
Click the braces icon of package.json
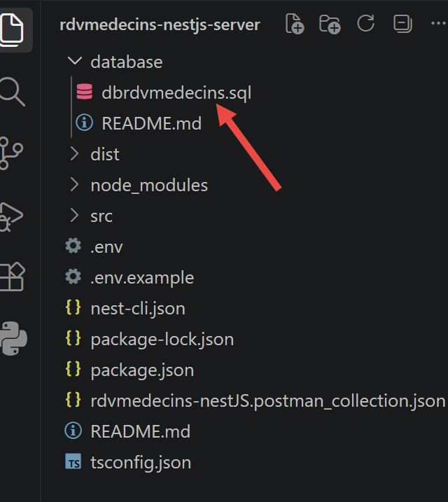pos(73,369)
